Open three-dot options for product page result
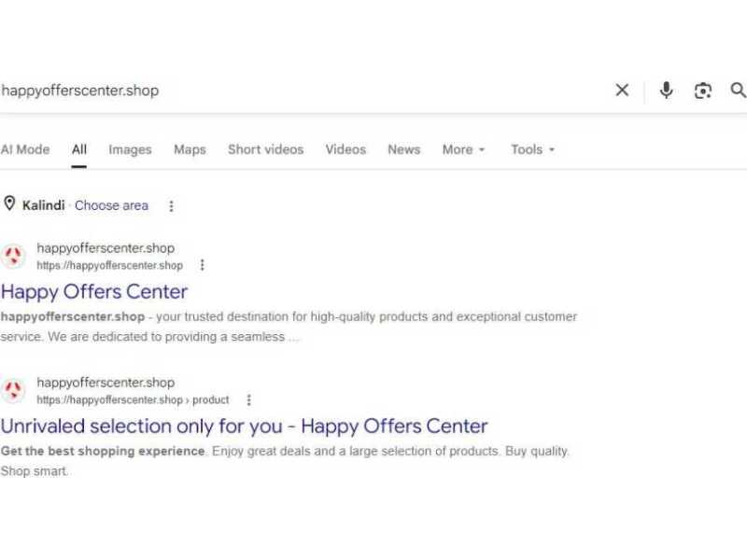747x560 pixels. pos(248,399)
